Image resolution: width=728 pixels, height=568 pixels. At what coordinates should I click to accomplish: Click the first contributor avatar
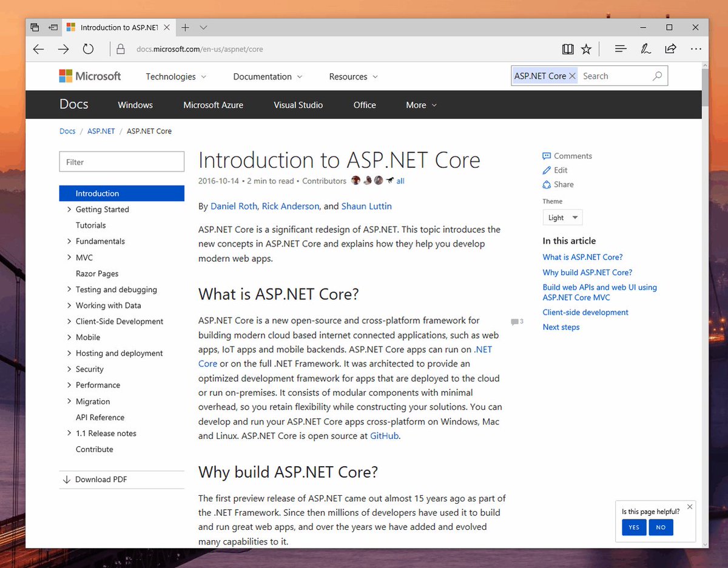click(356, 181)
